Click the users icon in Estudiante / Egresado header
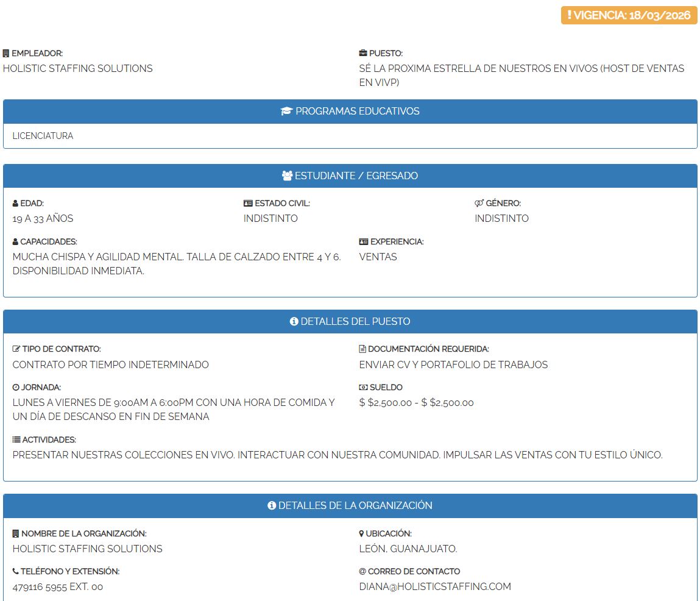This screenshot has height=601, width=700. click(x=288, y=176)
